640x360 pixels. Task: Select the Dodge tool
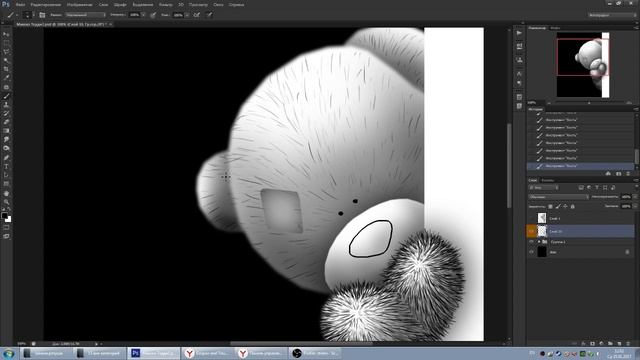6,148
